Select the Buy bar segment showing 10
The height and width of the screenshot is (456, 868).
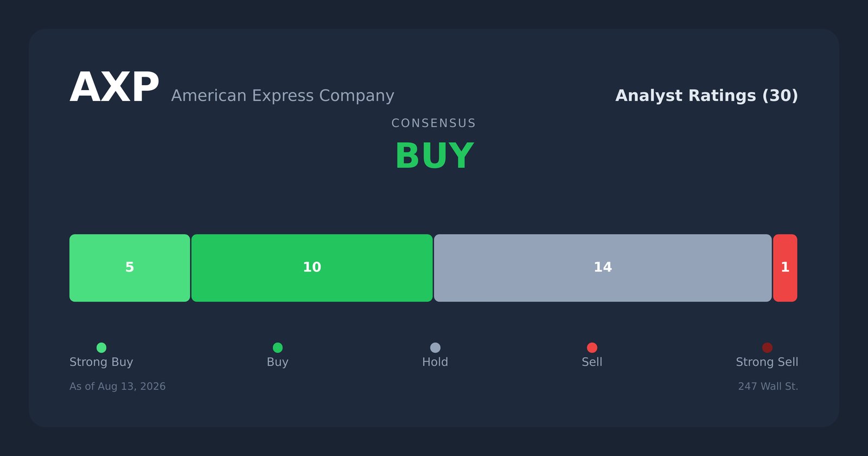coord(312,268)
